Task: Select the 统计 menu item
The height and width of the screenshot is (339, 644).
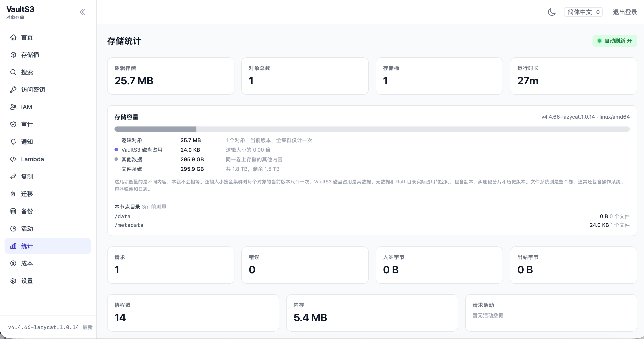Action: coord(48,246)
